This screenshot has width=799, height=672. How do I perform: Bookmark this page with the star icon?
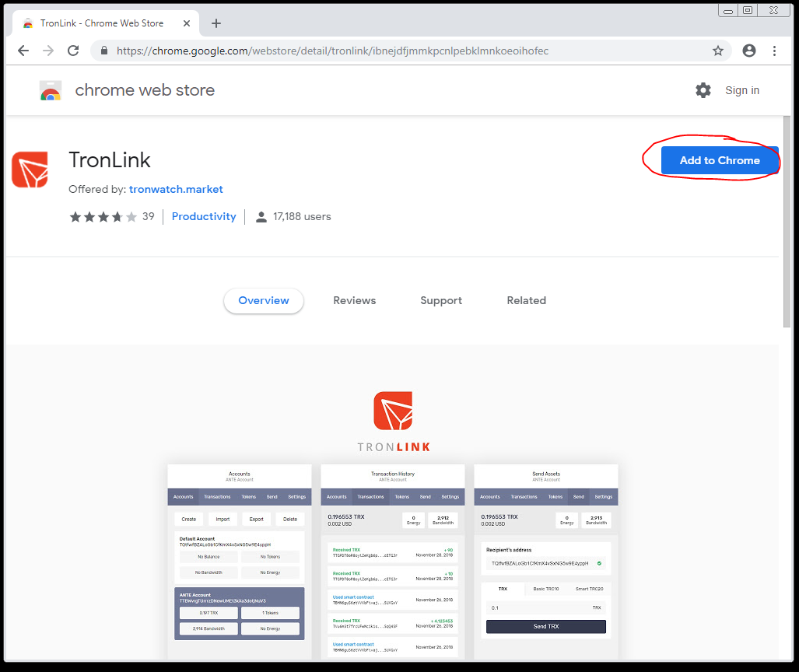click(x=718, y=51)
